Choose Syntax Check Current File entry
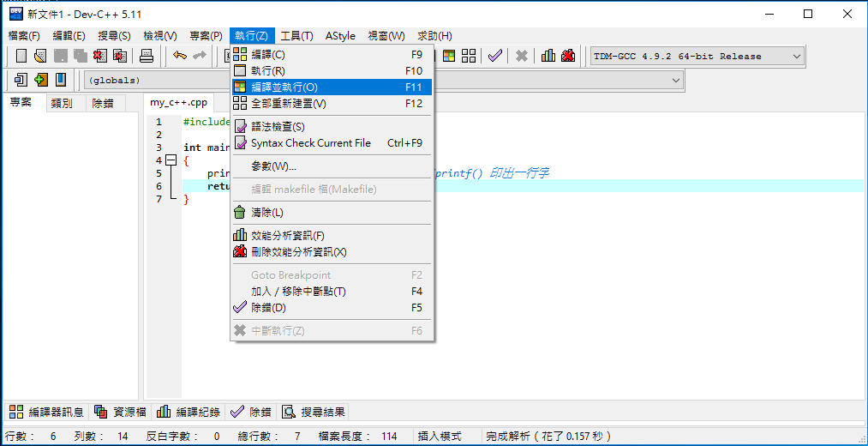 (x=332, y=143)
